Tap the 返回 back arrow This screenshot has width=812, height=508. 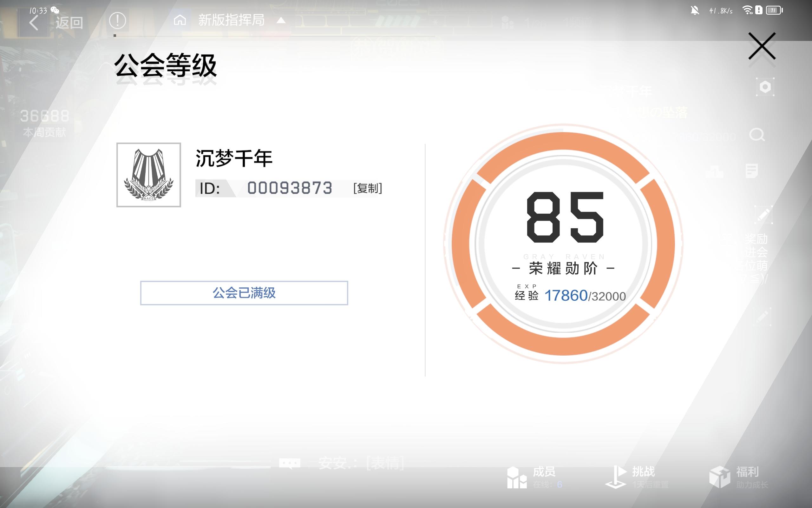34,23
